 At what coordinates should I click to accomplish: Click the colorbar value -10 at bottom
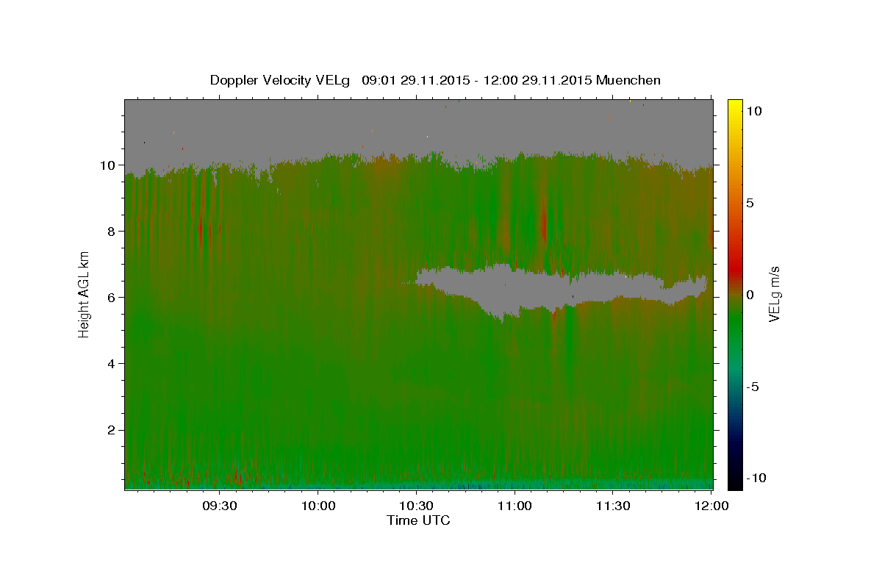pos(756,478)
